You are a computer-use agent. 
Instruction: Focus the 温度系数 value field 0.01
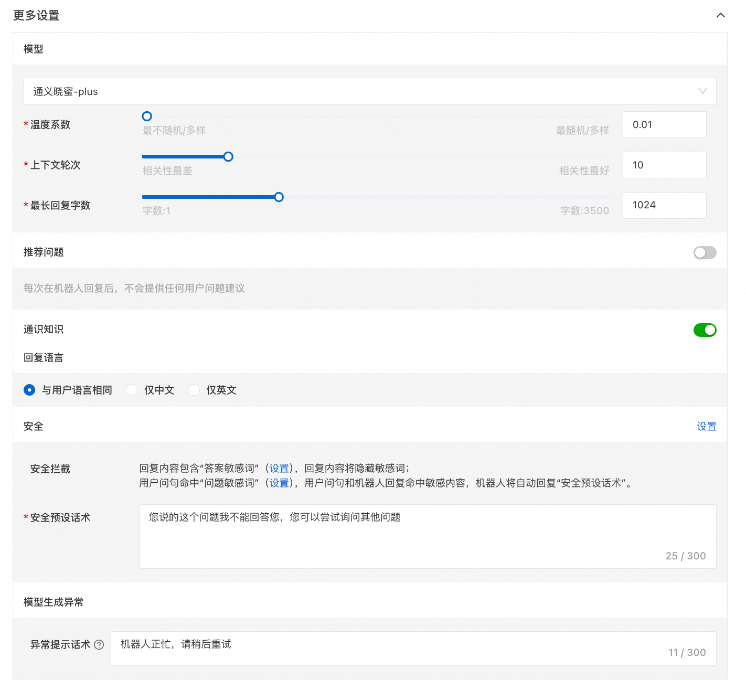click(x=664, y=124)
